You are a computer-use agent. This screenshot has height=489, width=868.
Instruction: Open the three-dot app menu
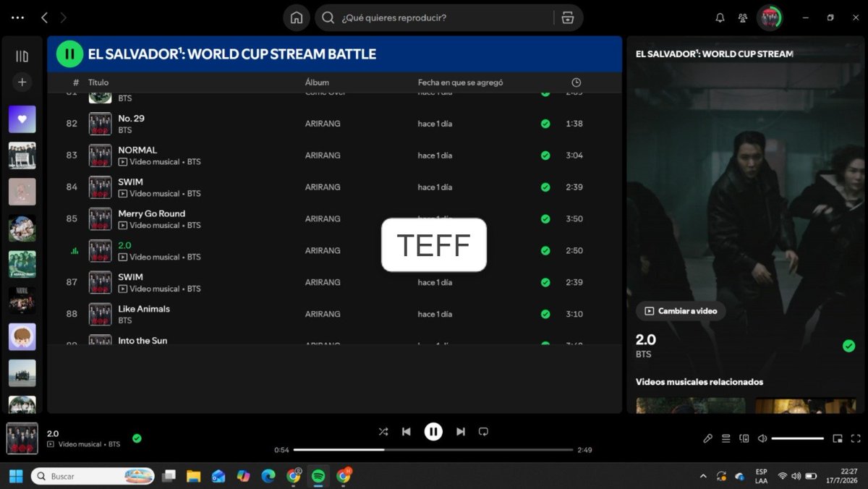[x=18, y=17]
